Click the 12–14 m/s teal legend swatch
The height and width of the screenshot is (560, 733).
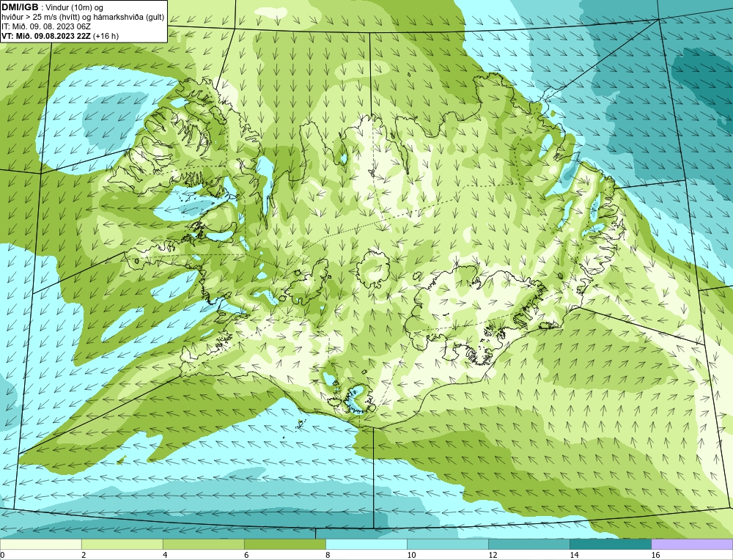[529, 544]
